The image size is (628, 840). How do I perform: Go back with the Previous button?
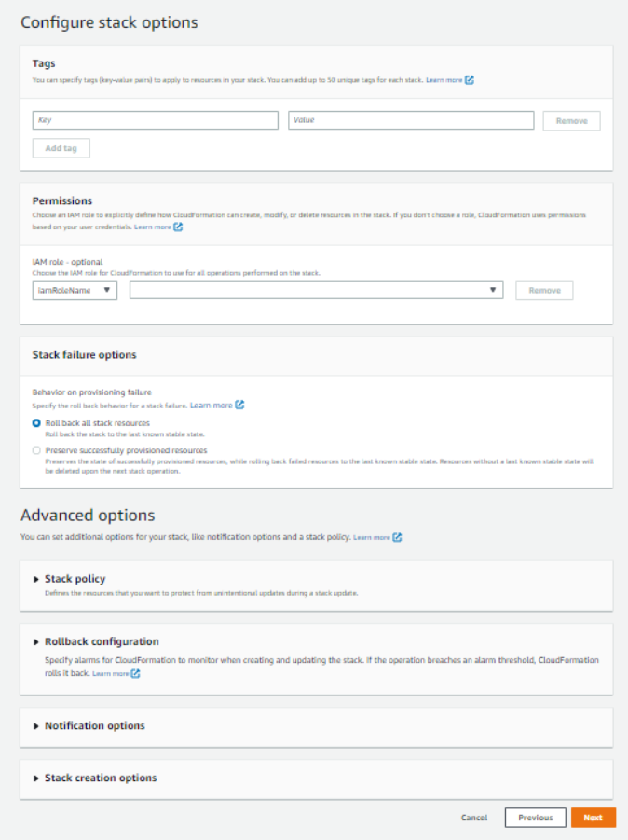(535, 818)
